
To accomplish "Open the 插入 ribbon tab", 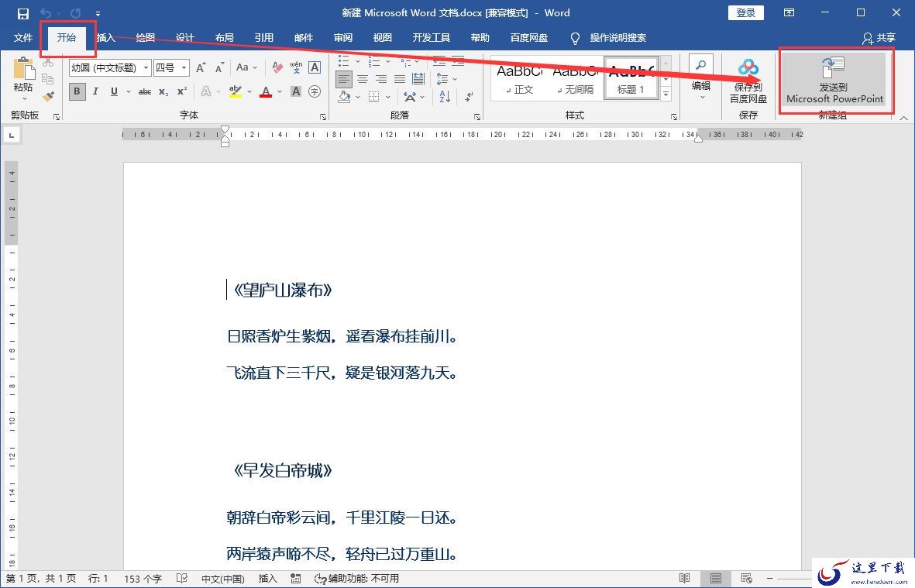I will click(x=105, y=38).
